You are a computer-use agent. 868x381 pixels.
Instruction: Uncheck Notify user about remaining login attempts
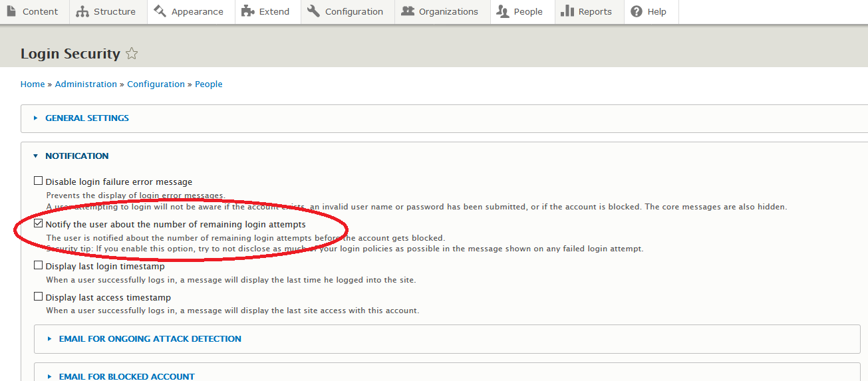[39, 223]
